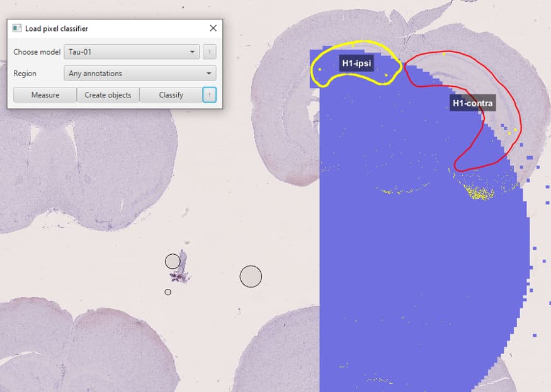Close the Load pixel classifier dialog
551x392 pixels.
point(213,28)
